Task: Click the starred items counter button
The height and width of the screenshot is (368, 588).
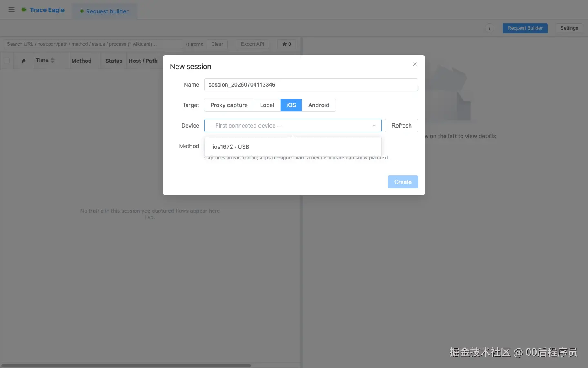Action: click(x=287, y=44)
